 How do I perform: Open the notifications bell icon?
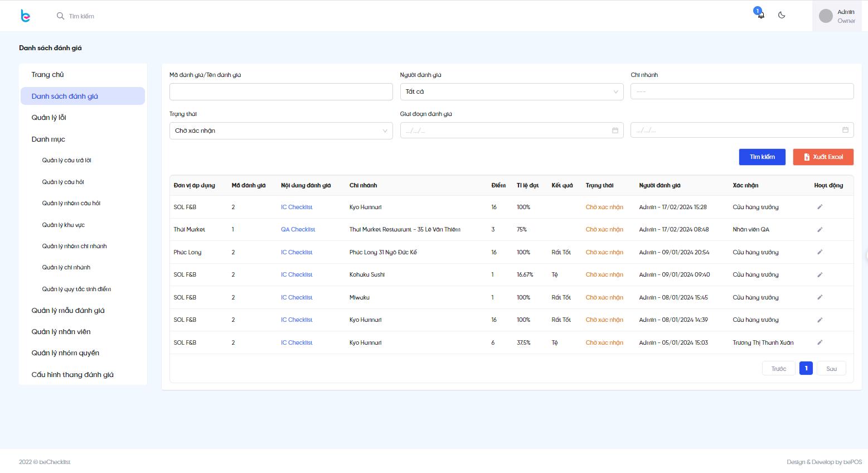point(760,15)
